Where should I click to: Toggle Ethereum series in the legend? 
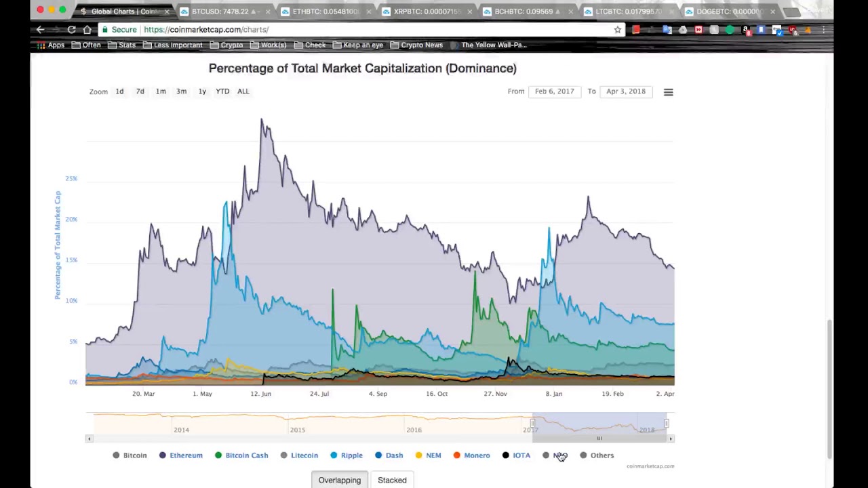180,455
